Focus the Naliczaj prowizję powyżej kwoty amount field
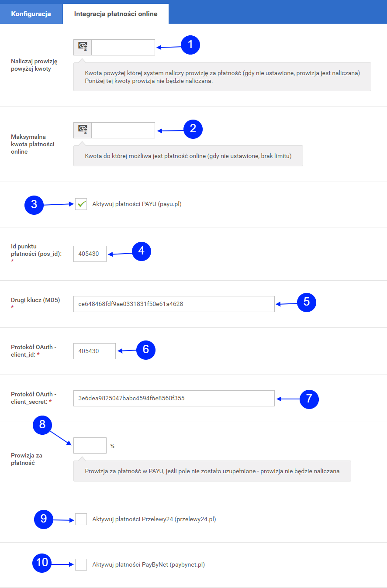The height and width of the screenshot is (588, 387). pos(123,47)
